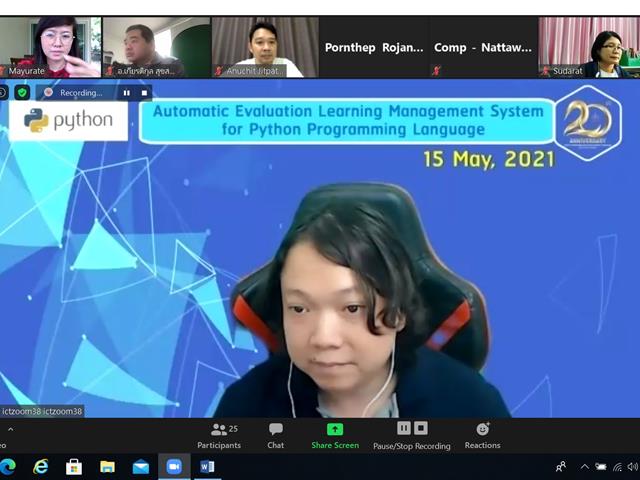The height and width of the screenshot is (480, 640).
Task: Click the battery tray icon
Action: pos(601,467)
